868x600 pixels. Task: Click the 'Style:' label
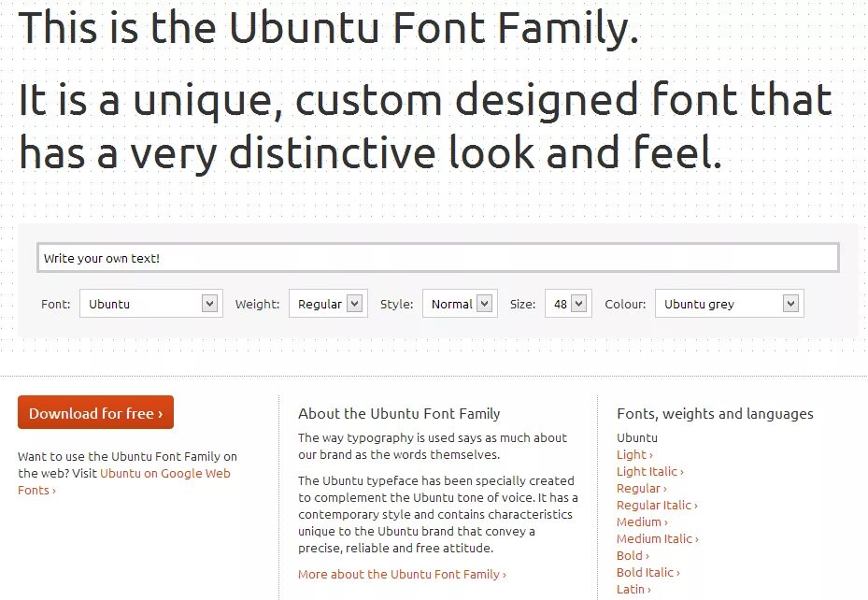coord(396,304)
